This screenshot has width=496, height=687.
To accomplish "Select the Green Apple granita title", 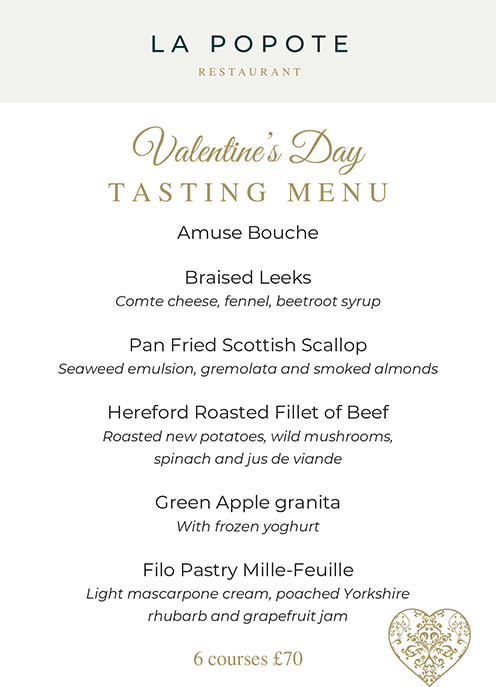I will (248, 503).
